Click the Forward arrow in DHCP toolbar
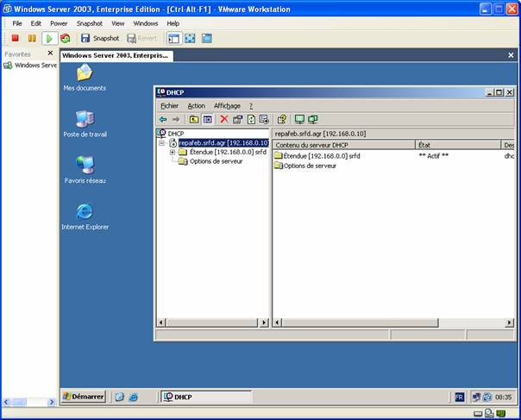Viewport: 521px width, 420px height. (176, 119)
